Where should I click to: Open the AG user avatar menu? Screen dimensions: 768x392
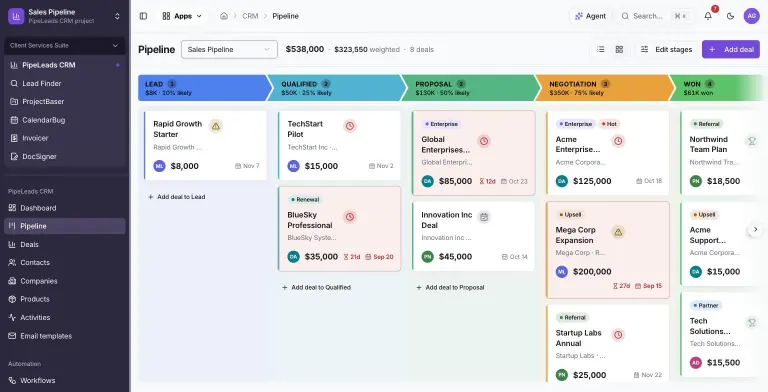(751, 16)
